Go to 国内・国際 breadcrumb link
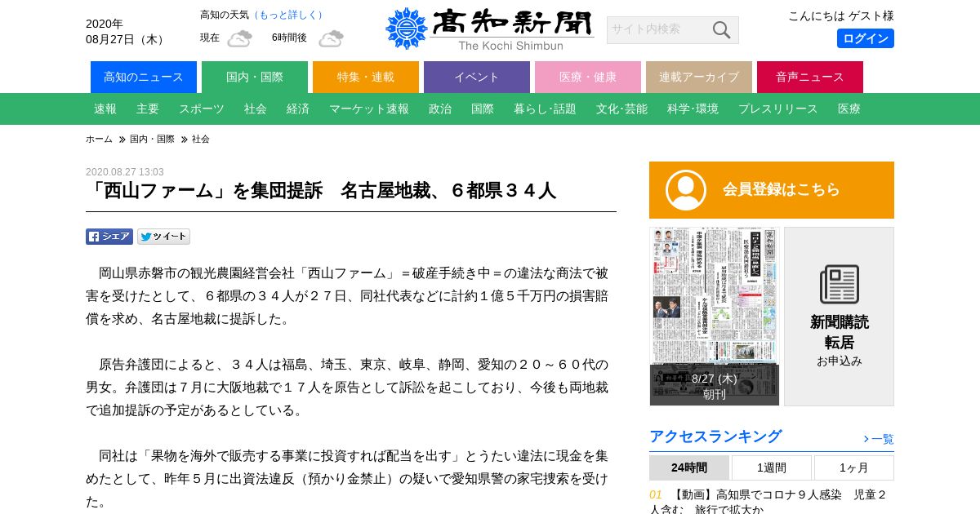This screenshot has width=980, height=514. 152,140
